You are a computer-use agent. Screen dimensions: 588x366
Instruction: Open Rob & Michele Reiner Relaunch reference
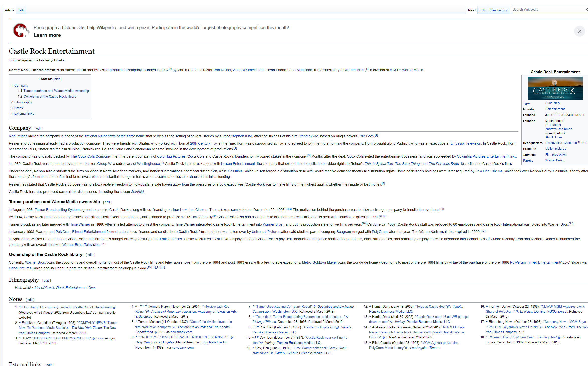tap(417, 332)
